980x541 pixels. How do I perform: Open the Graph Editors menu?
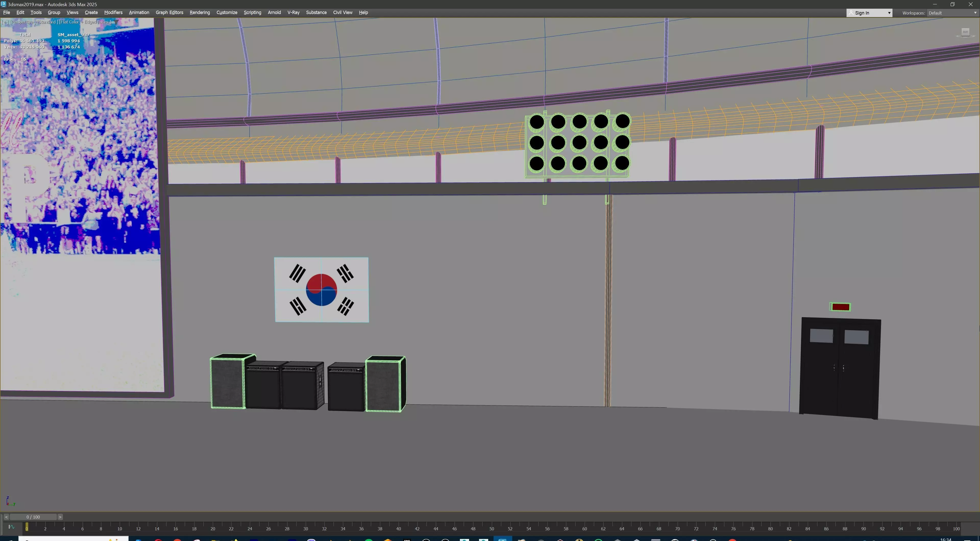tap(169, 13)
